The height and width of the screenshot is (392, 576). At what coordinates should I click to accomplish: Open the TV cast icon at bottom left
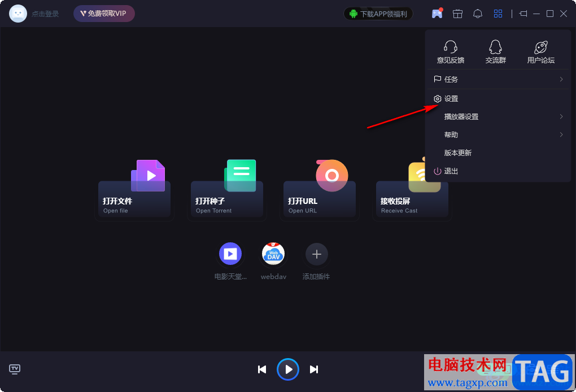[15, 369]
